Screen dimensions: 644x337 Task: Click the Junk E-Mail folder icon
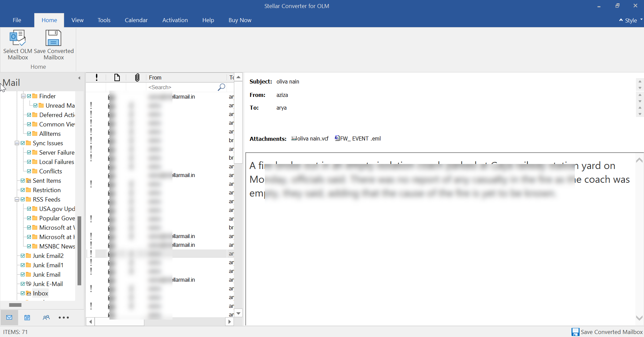click(29, 284)
